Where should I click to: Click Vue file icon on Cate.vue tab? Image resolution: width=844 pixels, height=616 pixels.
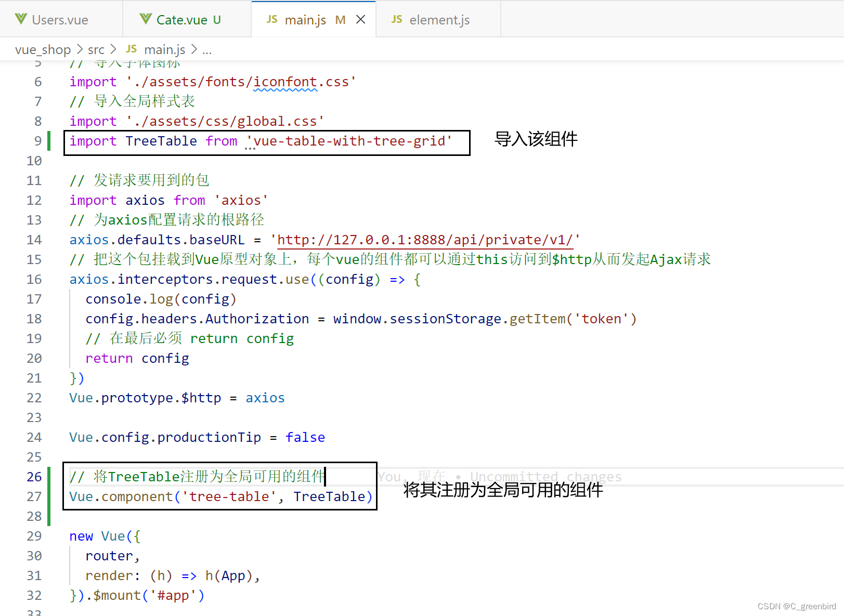[x=146, y=19]
